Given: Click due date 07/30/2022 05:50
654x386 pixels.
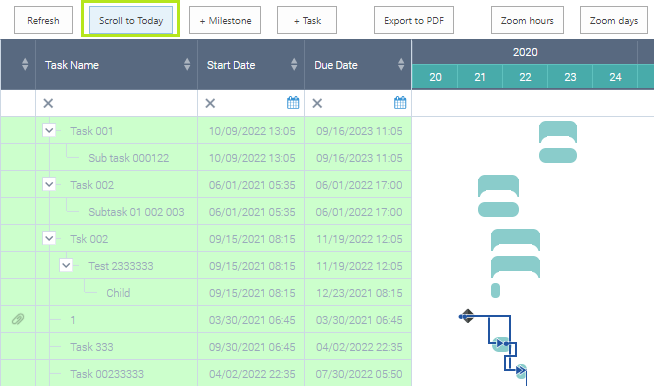Looking at the screenshot, I should click(x=359, y=374).
